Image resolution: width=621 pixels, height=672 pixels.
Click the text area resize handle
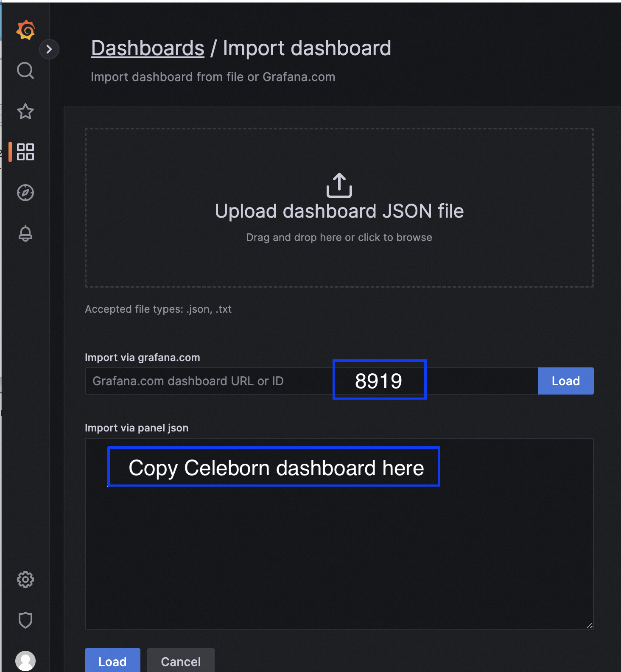(589, 625)
